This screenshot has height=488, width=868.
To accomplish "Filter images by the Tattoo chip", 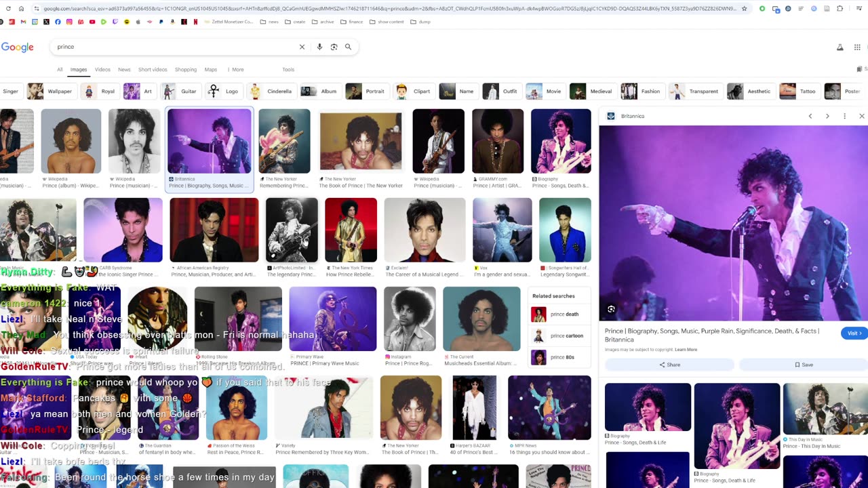I will [800, 91].
